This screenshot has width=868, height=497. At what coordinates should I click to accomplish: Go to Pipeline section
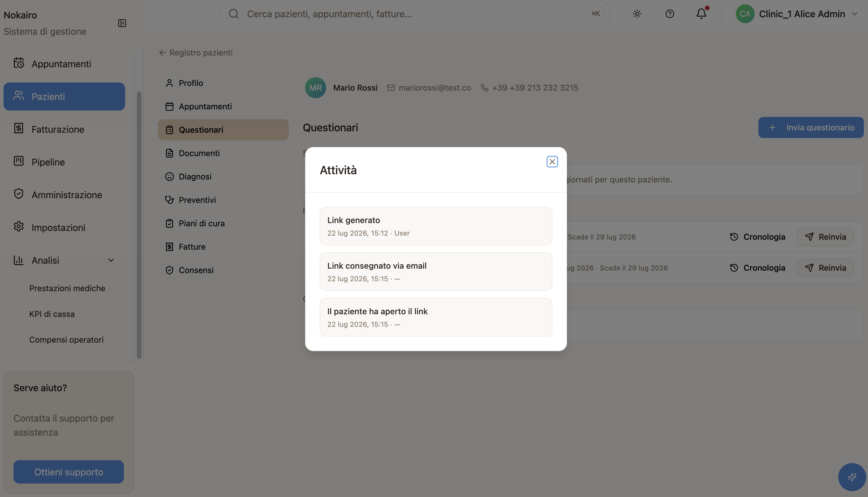(x=64, y=162)
